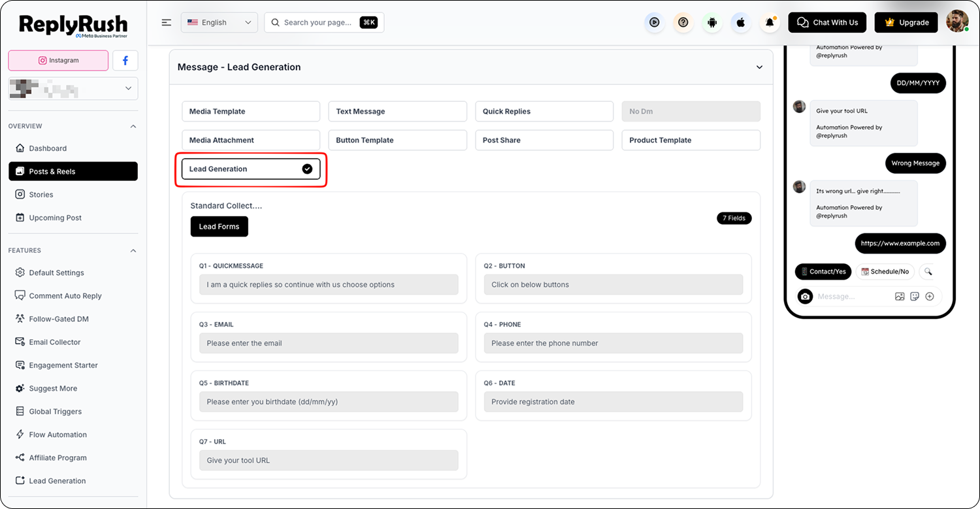Select the Media Attachment option

point(251,140)
